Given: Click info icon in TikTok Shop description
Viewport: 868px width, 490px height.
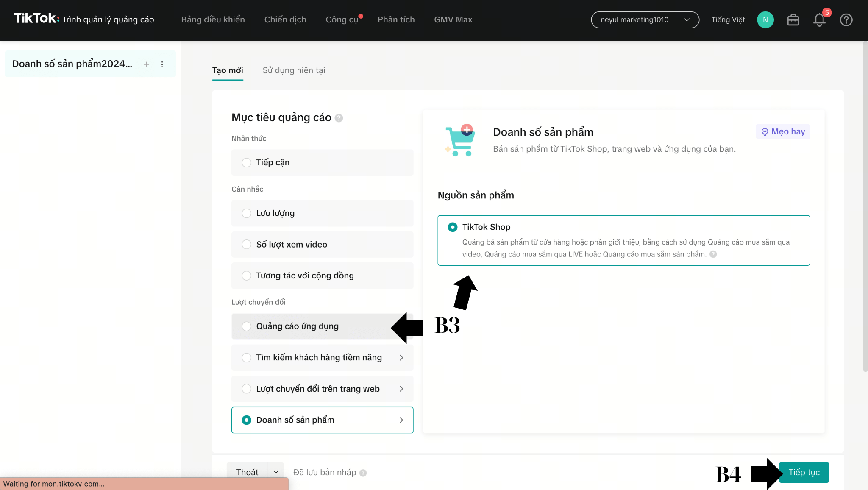Looking at the screenshot, I should coord(713,254).
